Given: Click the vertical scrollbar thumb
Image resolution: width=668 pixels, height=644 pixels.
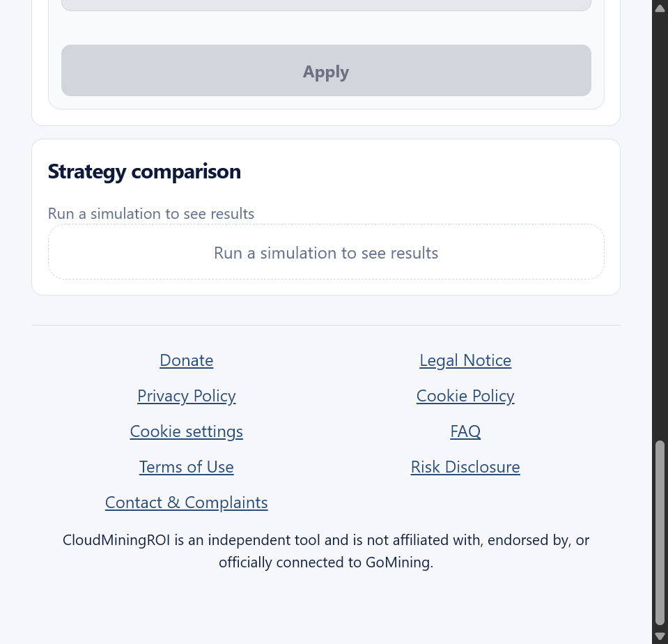Looking at the screenshot, I should [660, 533].
